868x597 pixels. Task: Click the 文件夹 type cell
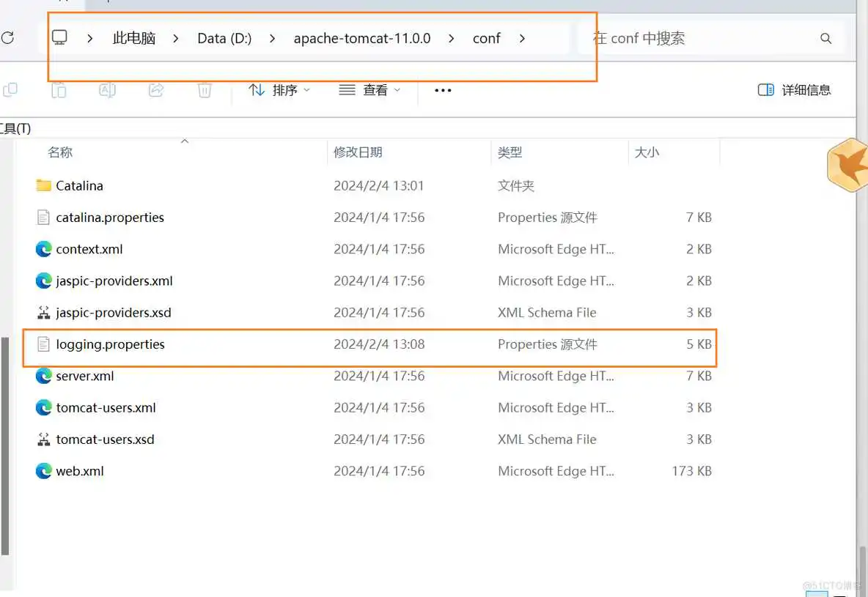point(516,186)
